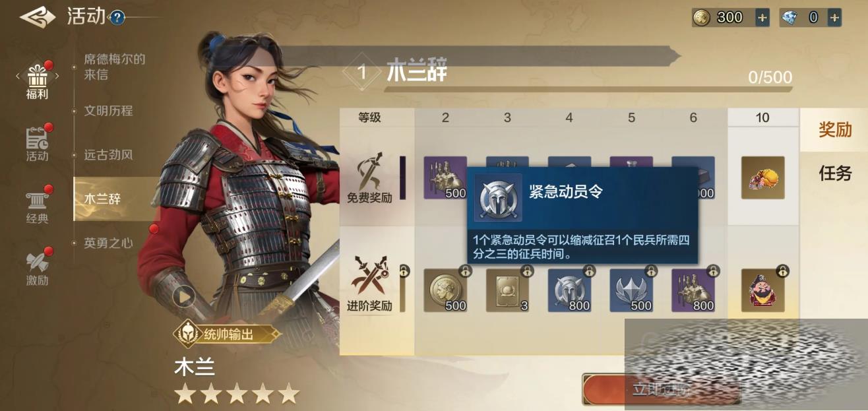Open the 经典 pillar sidebar icon
Screen dimensions: 868x411
pos(38,206)
